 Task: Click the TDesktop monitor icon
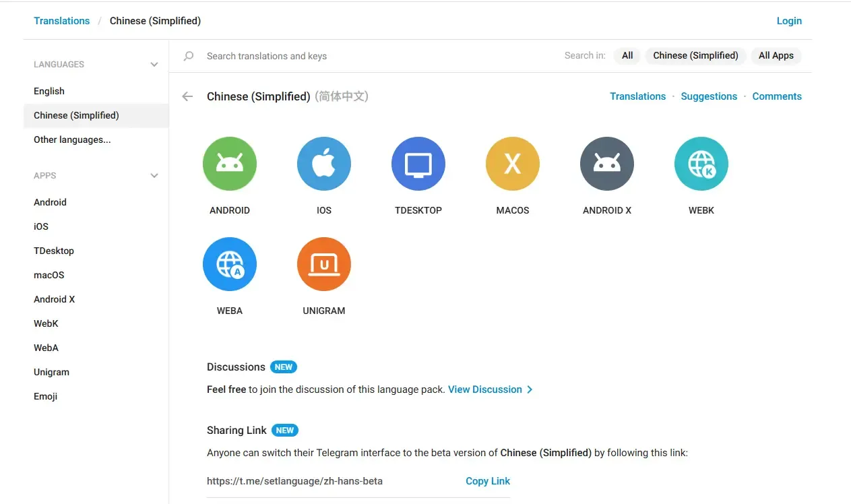pyautogui.click(x=418, y=163)
